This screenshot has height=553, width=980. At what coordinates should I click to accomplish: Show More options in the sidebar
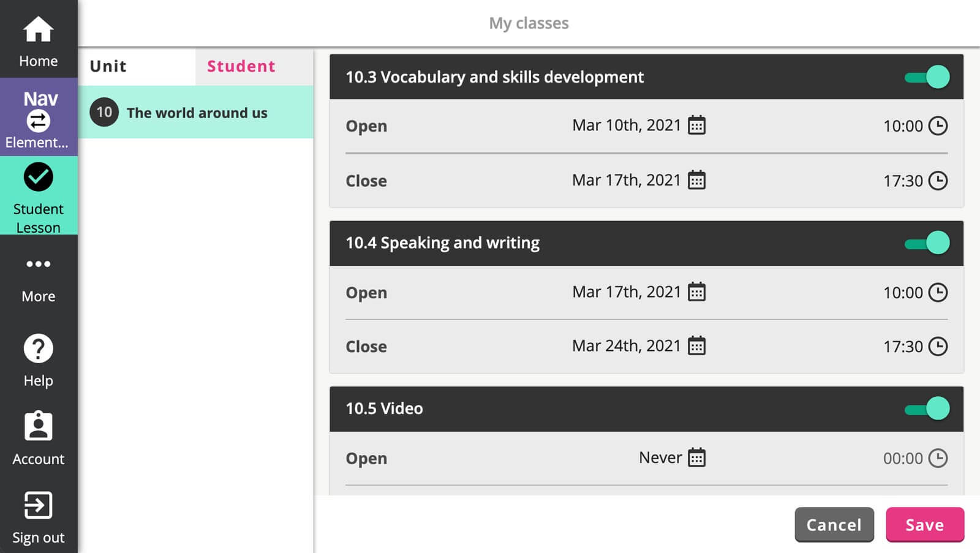(38, 278)
